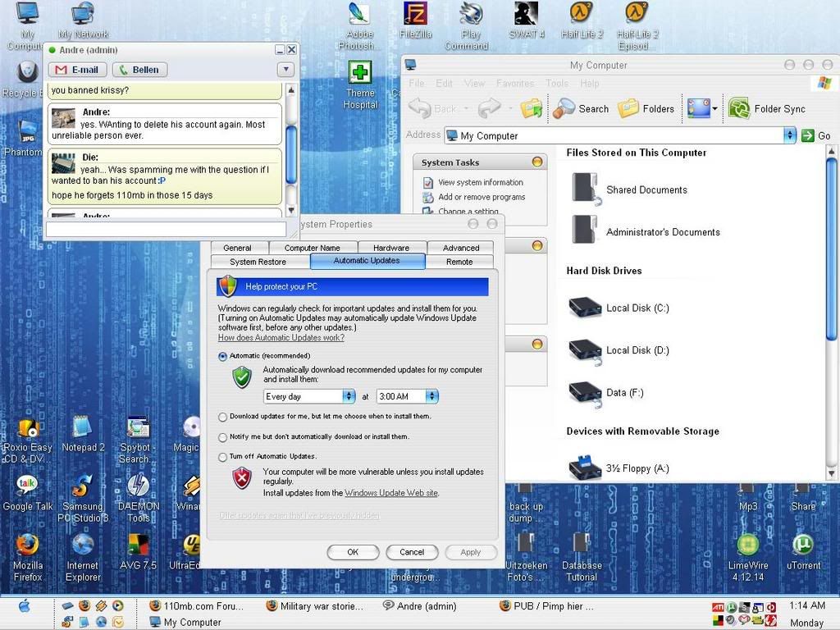Click 'View system information' in System Tasks
This screenshot has height=630, width=840.
coord(481,182)
